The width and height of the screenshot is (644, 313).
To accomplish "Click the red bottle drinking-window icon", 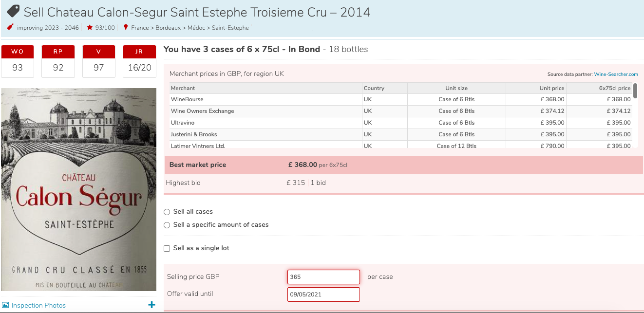I will (10, 27).
